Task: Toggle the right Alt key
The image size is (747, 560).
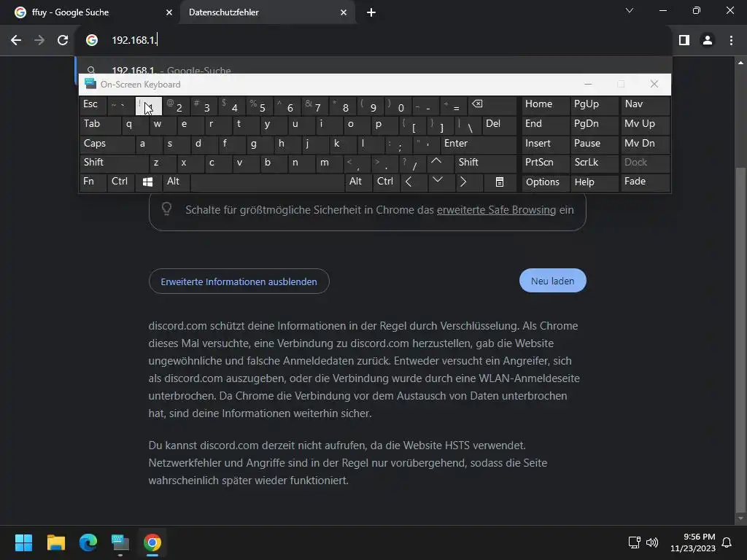Action: pos(357,182)
